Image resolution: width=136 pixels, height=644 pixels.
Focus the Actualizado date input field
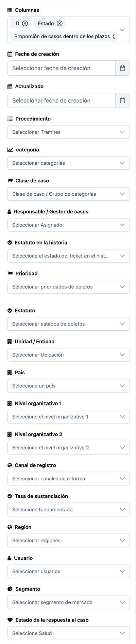point(62,101)
